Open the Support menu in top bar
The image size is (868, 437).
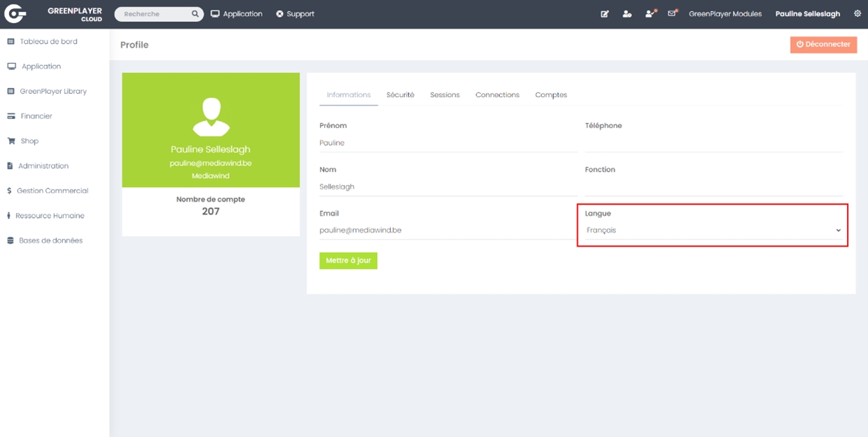click(295, 14)
